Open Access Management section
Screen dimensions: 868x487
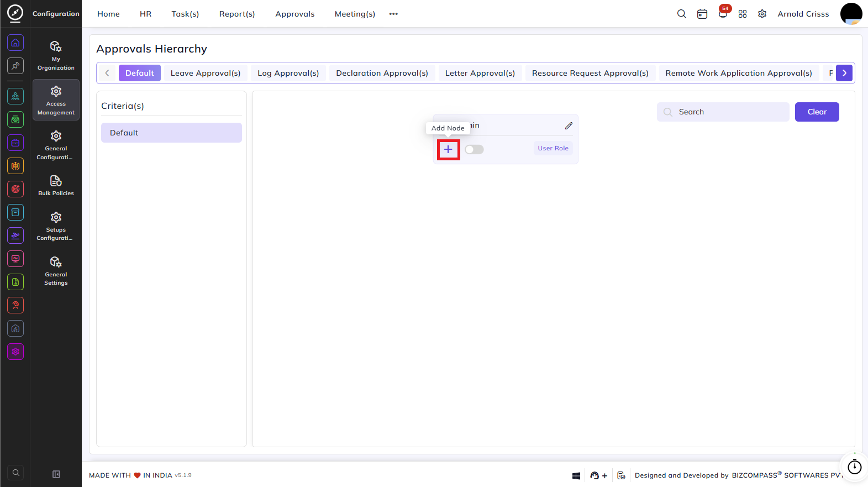(x=56, y=100)
